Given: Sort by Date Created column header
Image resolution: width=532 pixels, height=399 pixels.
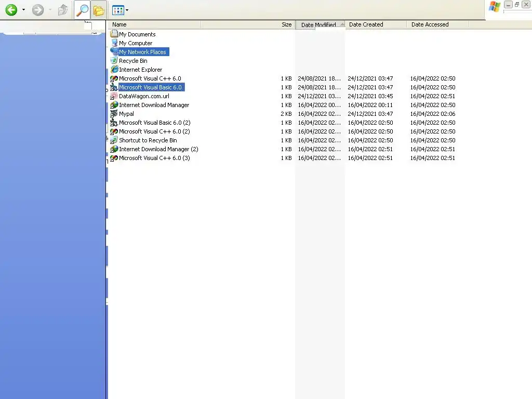Looking at the screenshot, I should (376, 24).
